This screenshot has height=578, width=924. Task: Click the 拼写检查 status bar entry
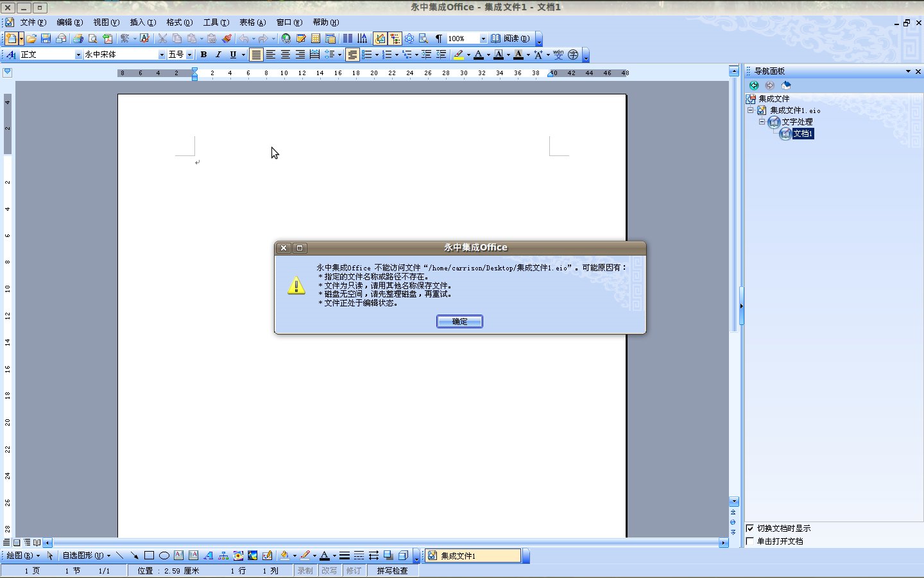pyautogui.click(x=392, y=570)
